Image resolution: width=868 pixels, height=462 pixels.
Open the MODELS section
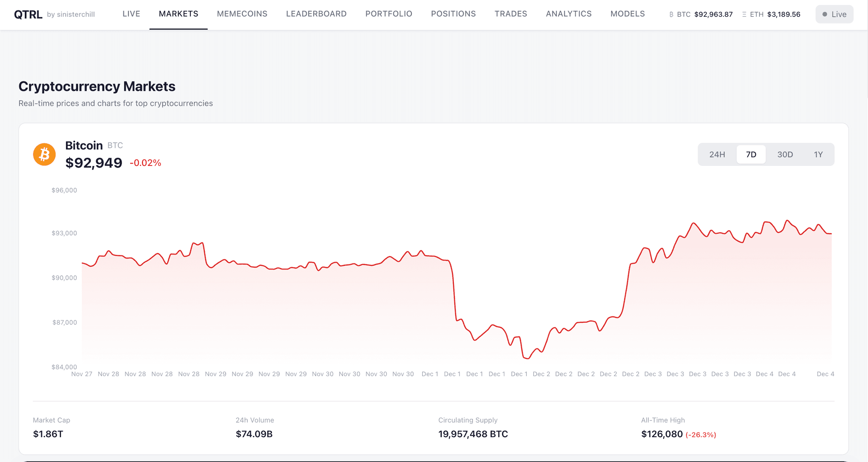click(627, 14)
